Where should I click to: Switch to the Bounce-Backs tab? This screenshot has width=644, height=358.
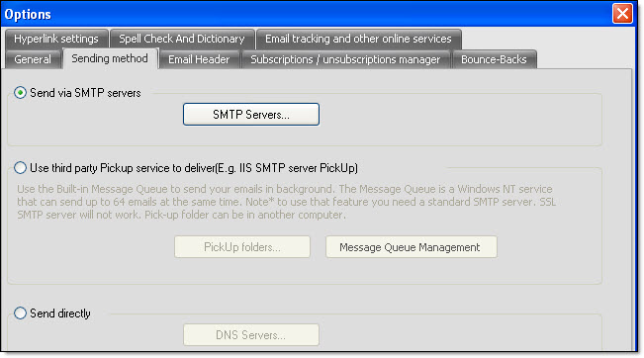(494, 59)
